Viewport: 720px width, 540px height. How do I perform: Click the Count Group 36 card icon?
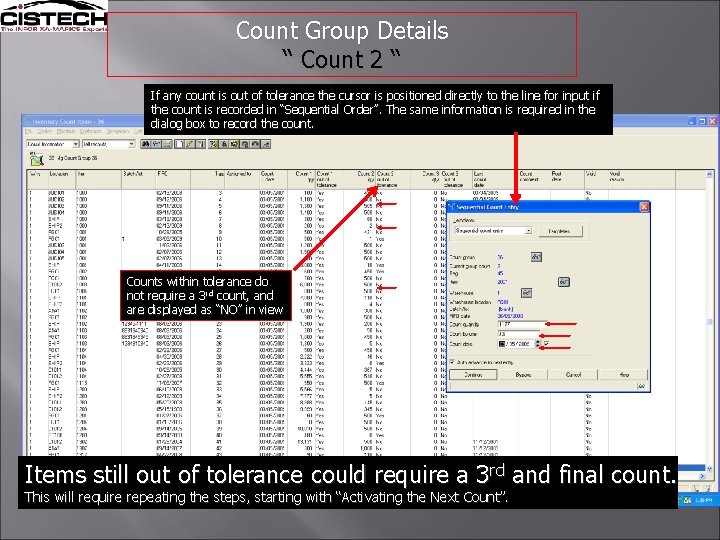[37, 158]
